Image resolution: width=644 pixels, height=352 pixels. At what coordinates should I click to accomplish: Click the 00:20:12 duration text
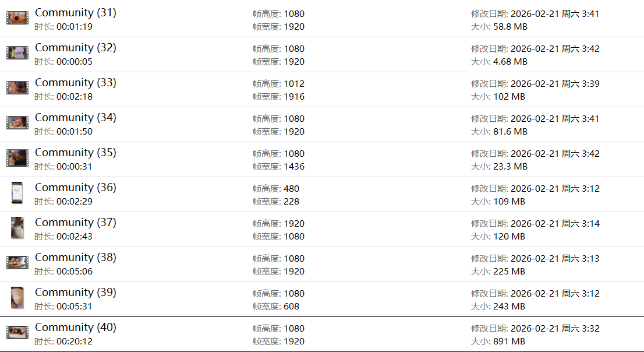[74, 342]
